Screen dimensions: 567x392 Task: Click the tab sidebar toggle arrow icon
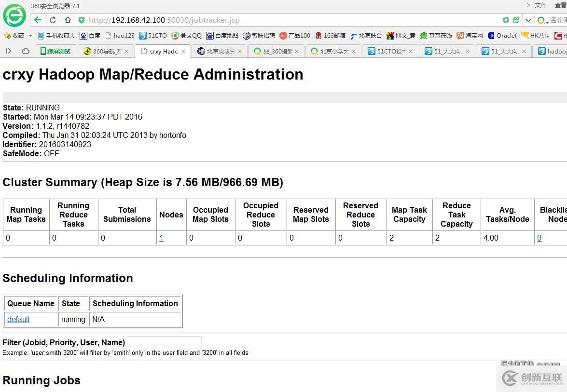coord(9,51)
